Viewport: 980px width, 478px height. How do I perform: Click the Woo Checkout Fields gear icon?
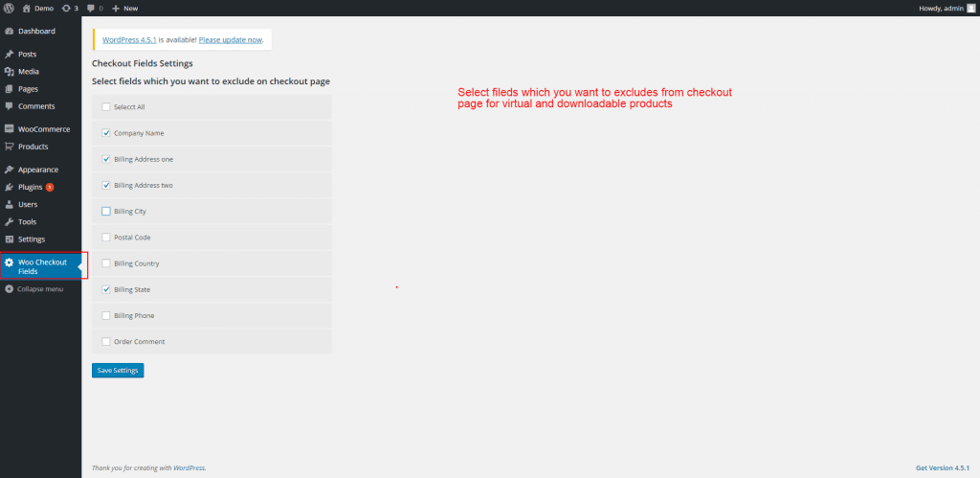(9, 262)
